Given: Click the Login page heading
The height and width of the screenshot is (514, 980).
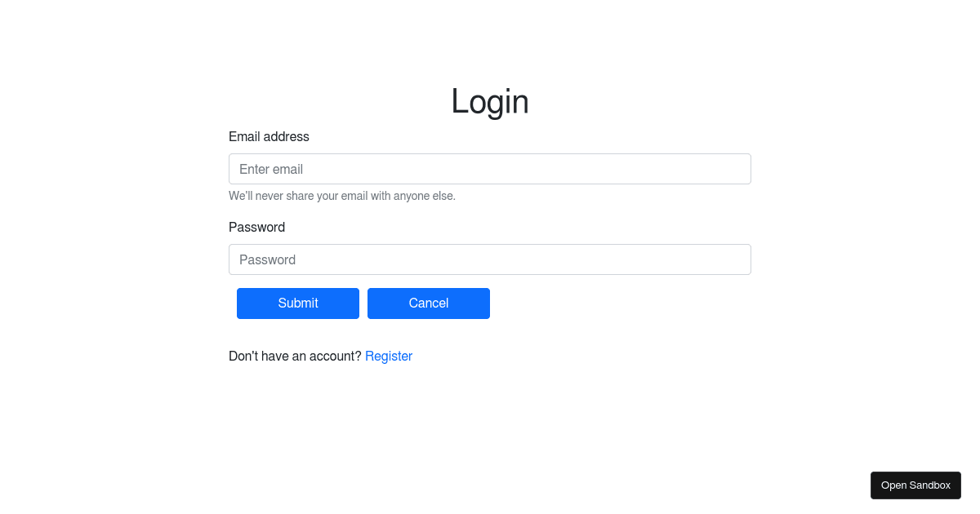Looking at the screenshot, I should 489,101.
